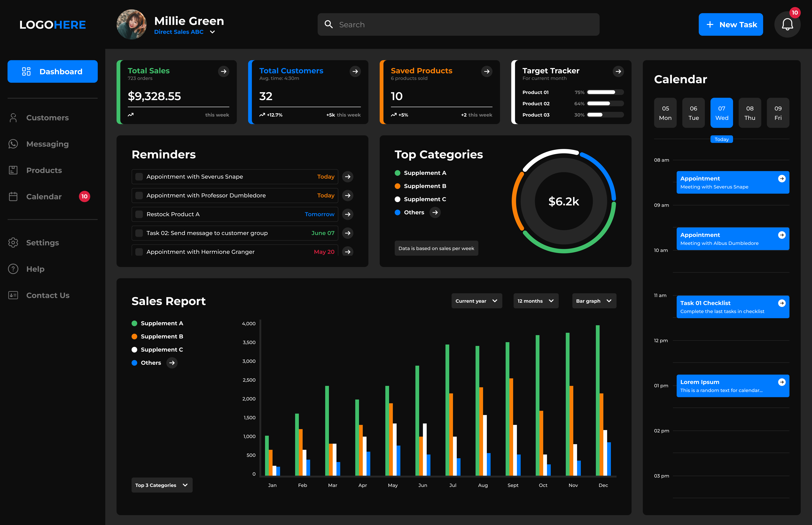Check the Severus Snape appointment checkbox
The width and height of the screenshot is (812, 525).
tap(139, 177)
